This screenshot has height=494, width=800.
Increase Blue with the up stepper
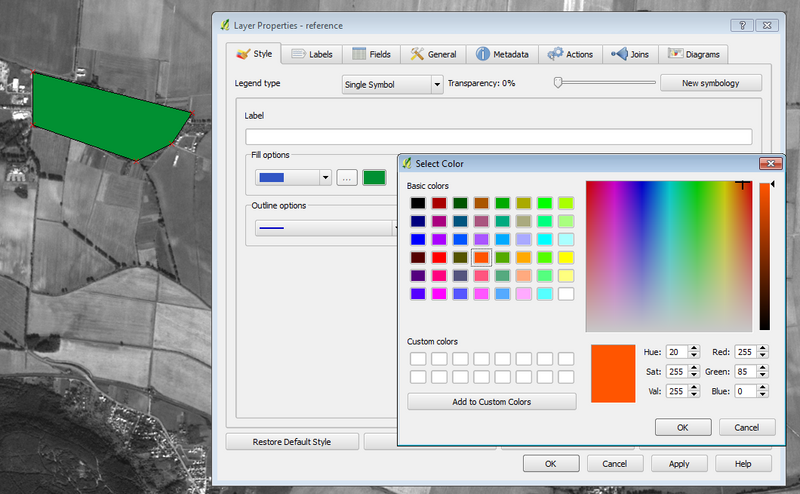tap(763, 388)
